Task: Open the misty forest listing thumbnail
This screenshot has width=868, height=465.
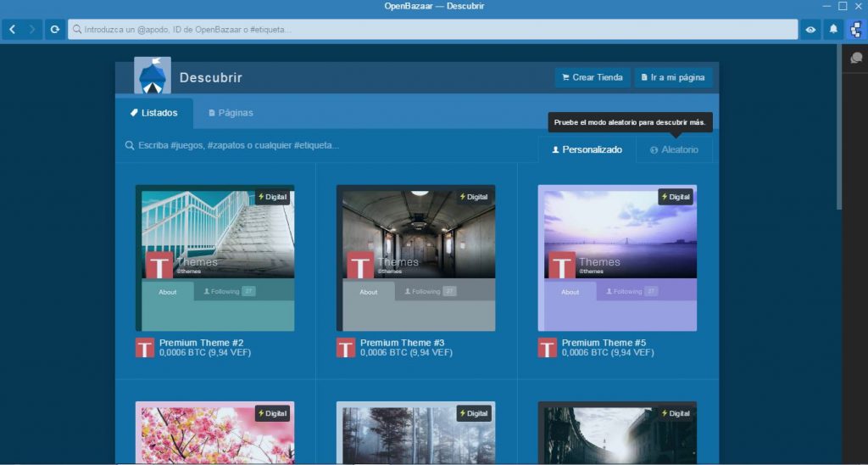Action: click(415, 433)
